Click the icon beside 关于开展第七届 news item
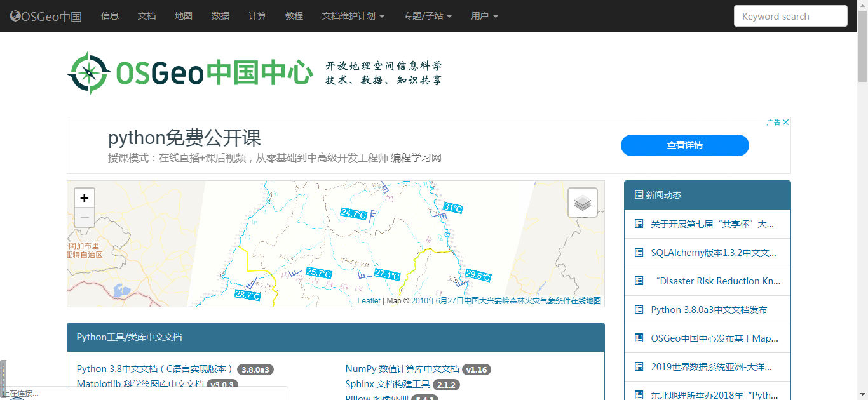 tap(639, 223)
